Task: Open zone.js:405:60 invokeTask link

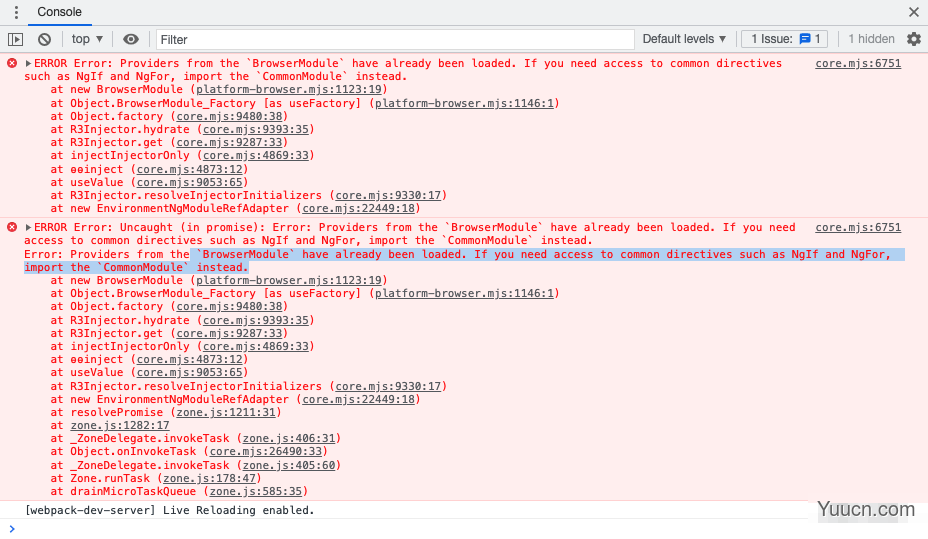Action: pyautogui.click(x=289, y=466)
